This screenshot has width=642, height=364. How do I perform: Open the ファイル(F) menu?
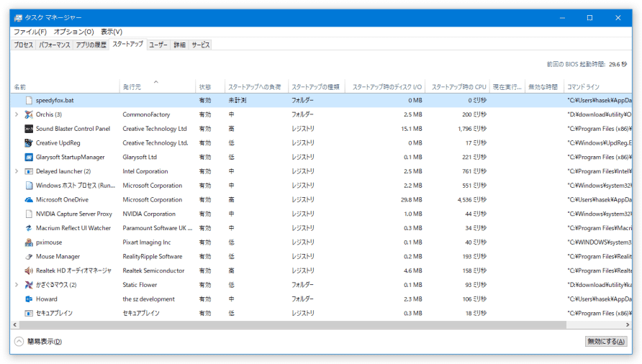click(x=30, y=32)
